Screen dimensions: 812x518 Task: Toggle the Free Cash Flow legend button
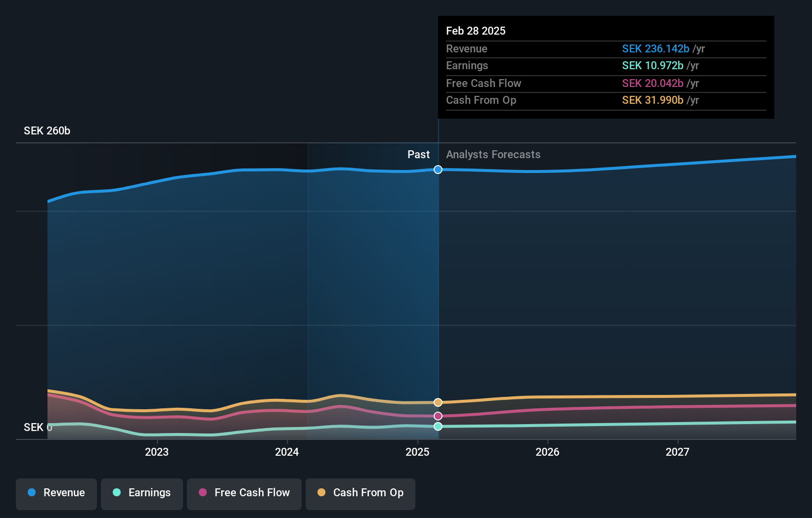click(x=244, y=494)
